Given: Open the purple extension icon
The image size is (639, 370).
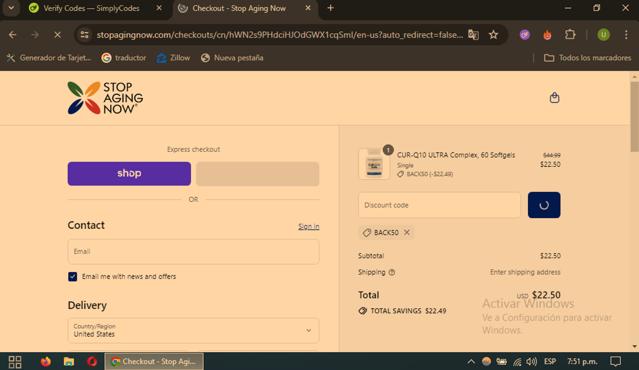Looking at the screenshot, I should (525, 35).
